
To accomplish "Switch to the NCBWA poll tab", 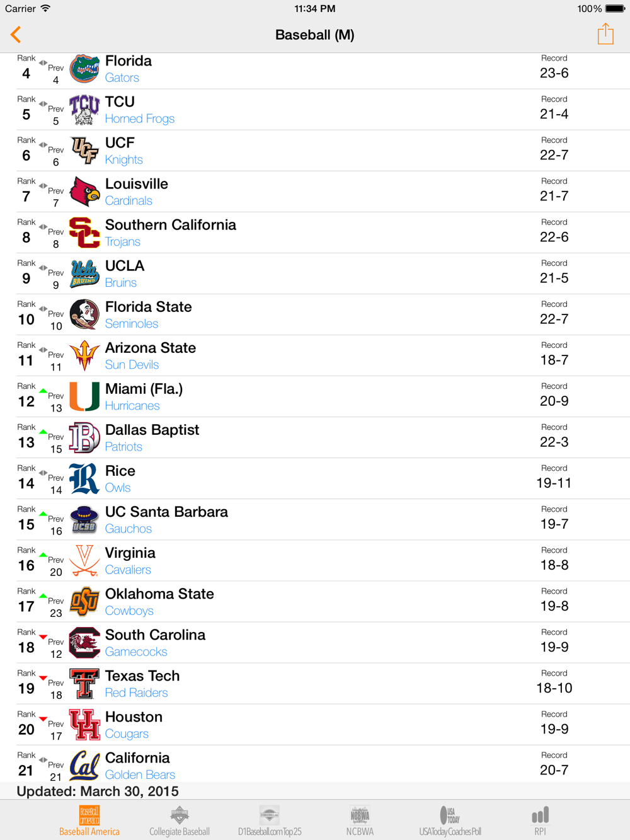I will coord(360,820).
